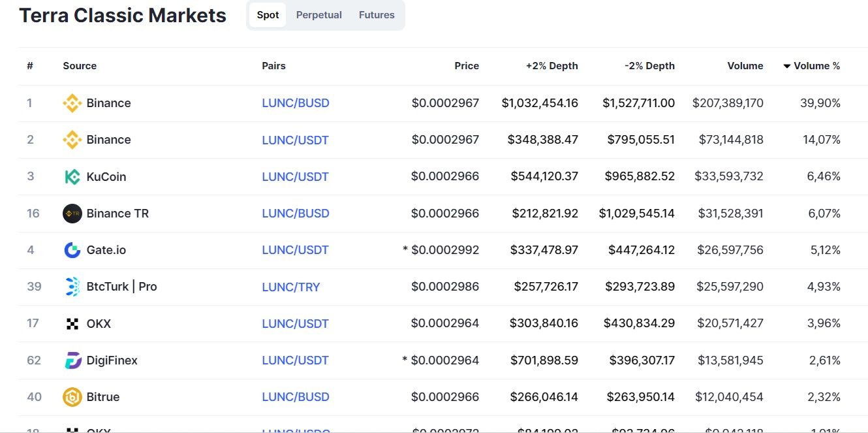
Task: Sort by +2% Depth column header
Action: pyautogui.click(x=551, y=66)
